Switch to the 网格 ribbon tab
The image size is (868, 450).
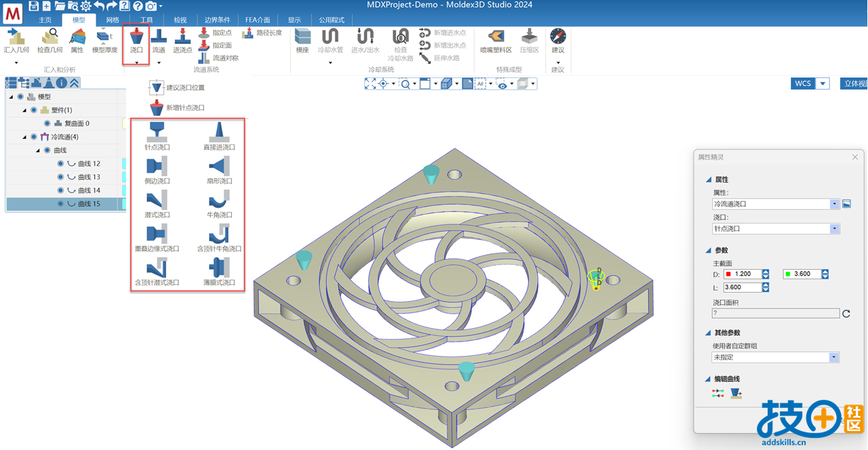(112, 20)
